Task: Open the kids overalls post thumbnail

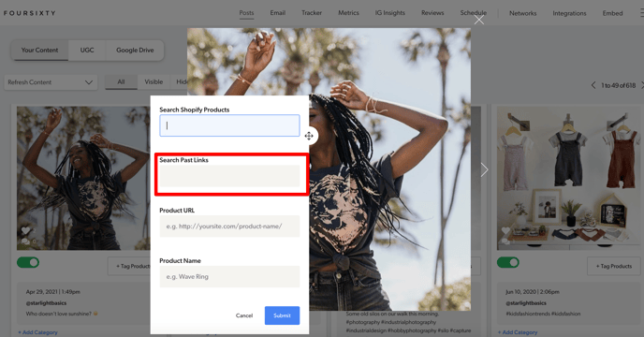Action: (568, 178)
